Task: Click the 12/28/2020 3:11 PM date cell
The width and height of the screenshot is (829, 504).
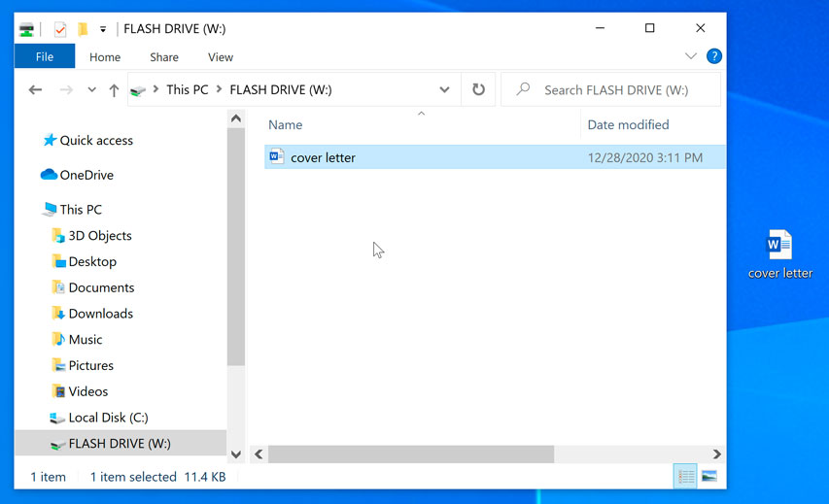Action: 645,157
